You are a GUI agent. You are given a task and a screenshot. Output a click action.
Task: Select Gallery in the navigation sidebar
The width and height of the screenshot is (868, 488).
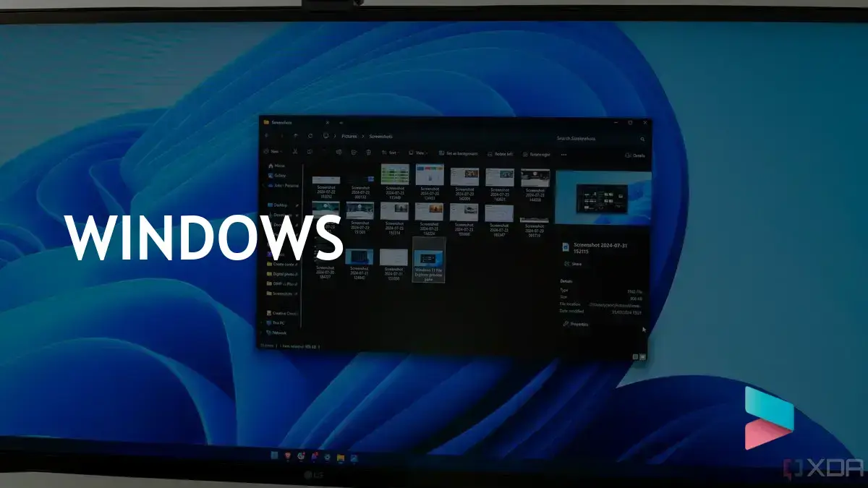click(277, 175)
